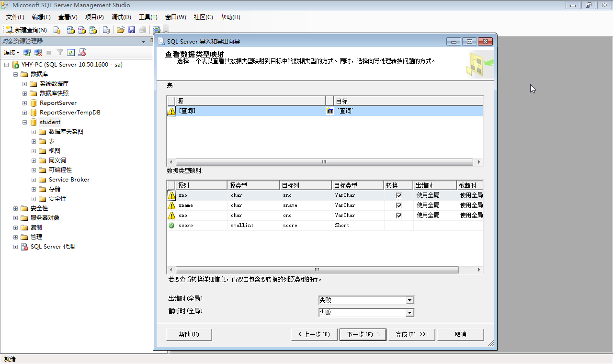Open the 项目(P) menu

pos(94,17)
